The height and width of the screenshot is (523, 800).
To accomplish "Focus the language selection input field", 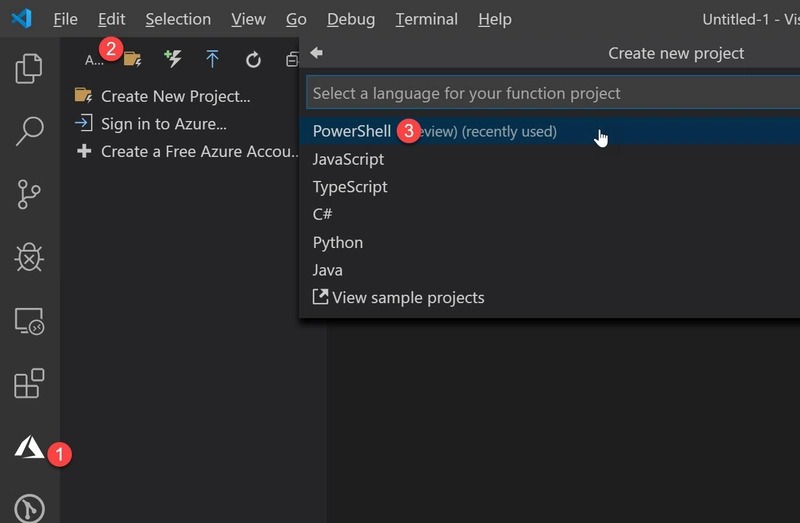I will coord(550,93).
